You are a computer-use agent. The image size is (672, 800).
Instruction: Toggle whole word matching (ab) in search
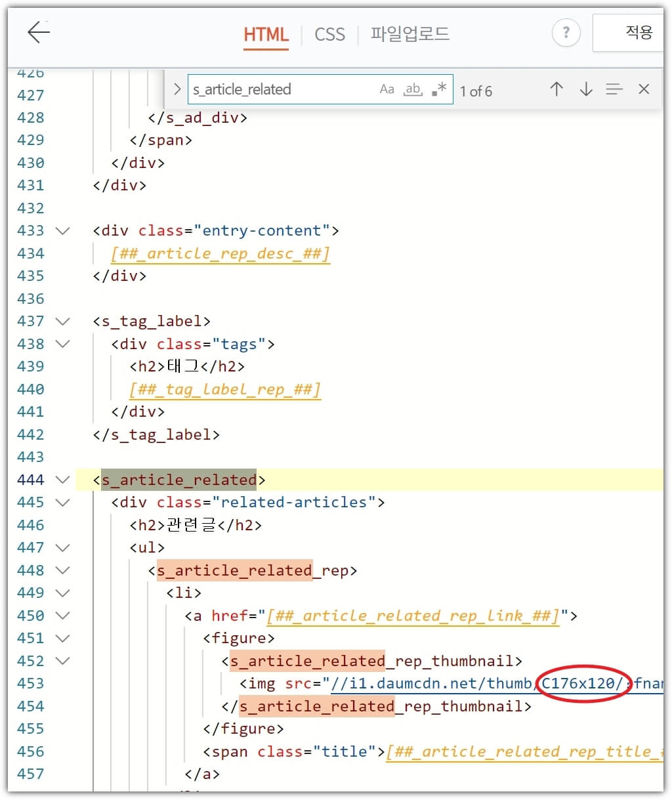point(413,89)
